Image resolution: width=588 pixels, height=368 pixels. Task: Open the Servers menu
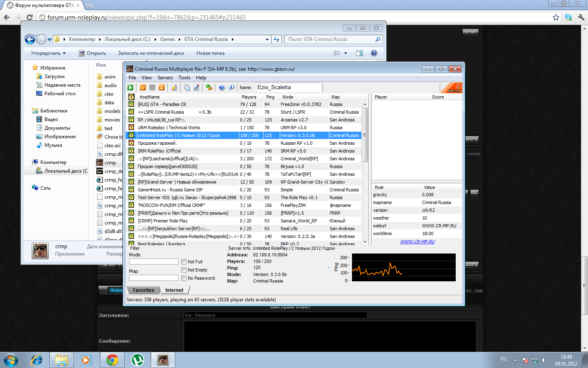point(165,78)
